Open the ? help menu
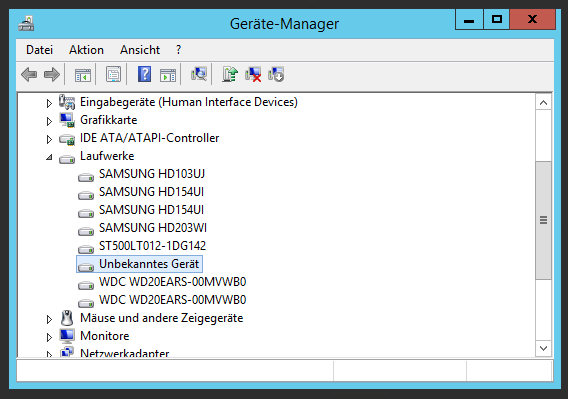568x399 pixels. click(178, 50)
